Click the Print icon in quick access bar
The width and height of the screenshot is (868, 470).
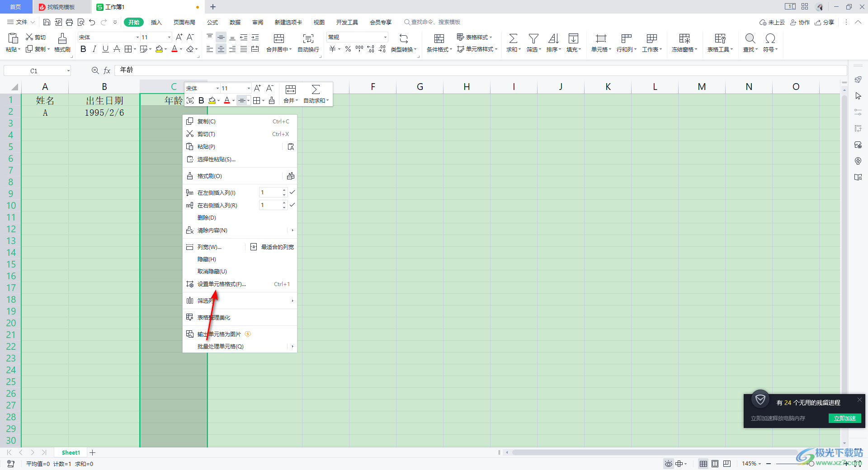tap(69, 22)
